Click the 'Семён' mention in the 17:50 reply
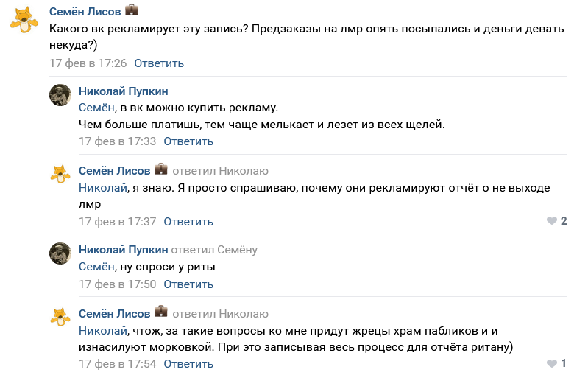Image resolution: width=588 pixels, height=378 pixels. click(x=96, y=267)
